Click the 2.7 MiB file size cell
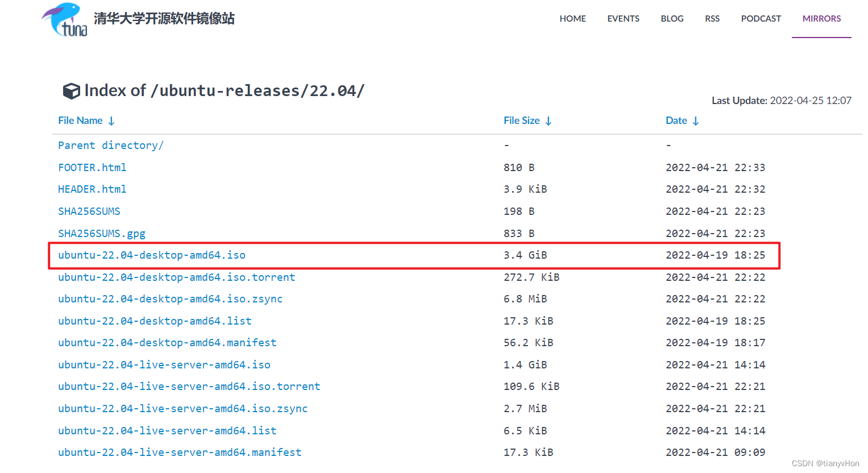This screenshot has height=473, width=868. (x=525, y=409)
